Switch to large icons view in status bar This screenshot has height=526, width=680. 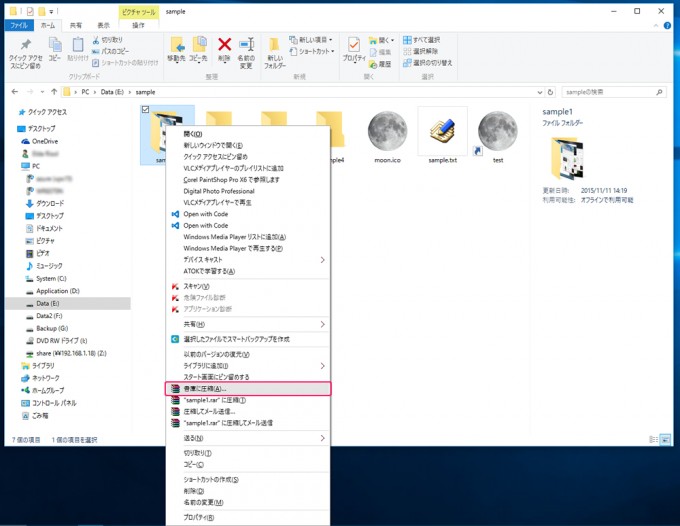(665, 440)
